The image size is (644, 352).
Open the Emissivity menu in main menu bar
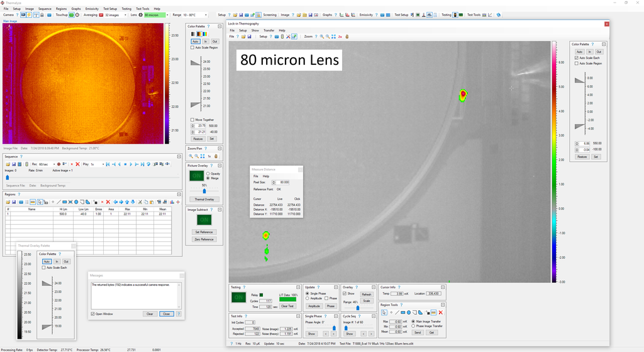tap(92, 9)
